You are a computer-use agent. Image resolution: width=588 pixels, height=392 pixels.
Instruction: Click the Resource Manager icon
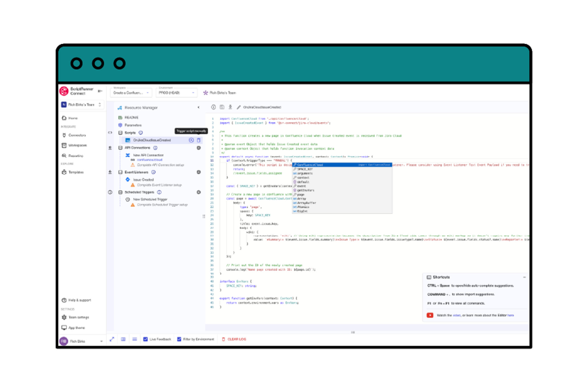(x=120, y=108)
